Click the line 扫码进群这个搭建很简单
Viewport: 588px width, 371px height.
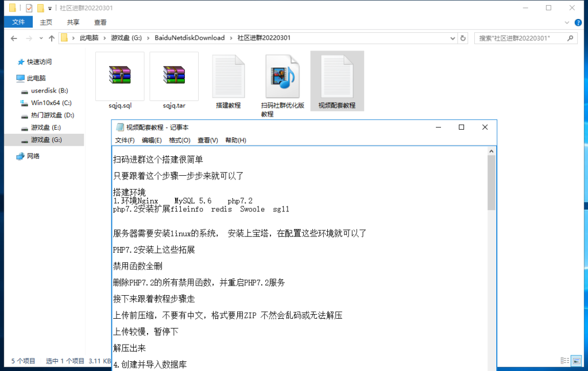coord(158,160)
